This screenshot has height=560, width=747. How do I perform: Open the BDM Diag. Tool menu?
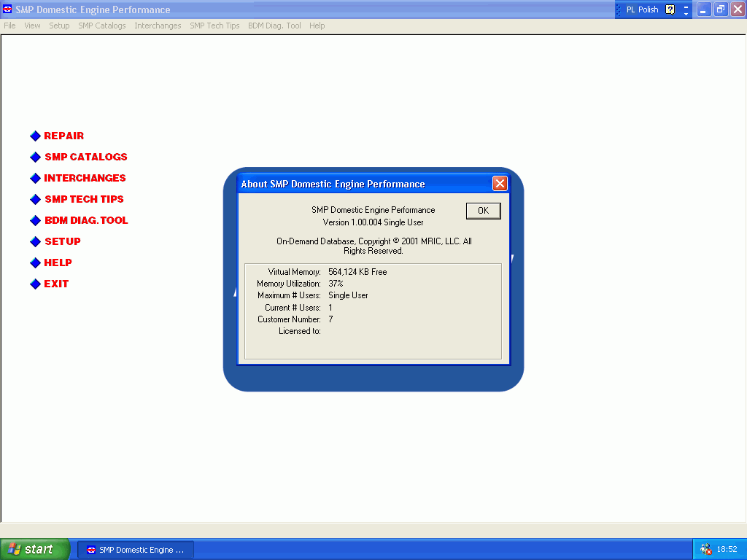(274, 26)
